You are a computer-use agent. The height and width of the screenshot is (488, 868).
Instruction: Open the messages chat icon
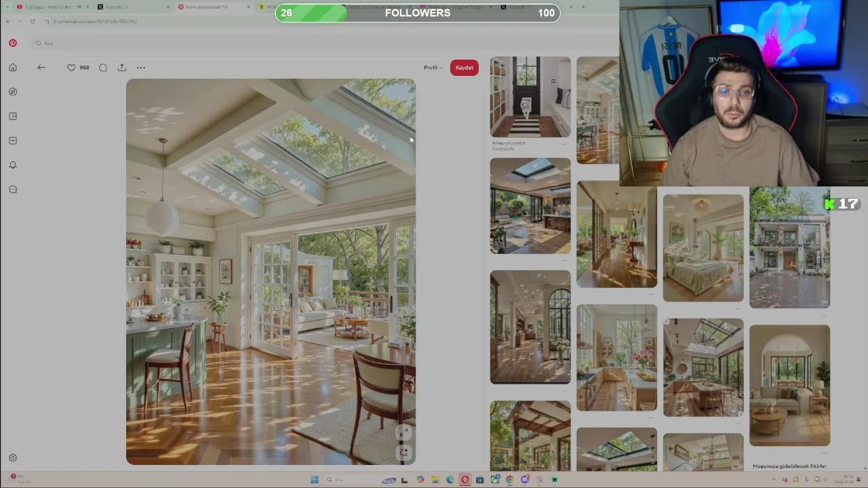click(x=13, y=189)
